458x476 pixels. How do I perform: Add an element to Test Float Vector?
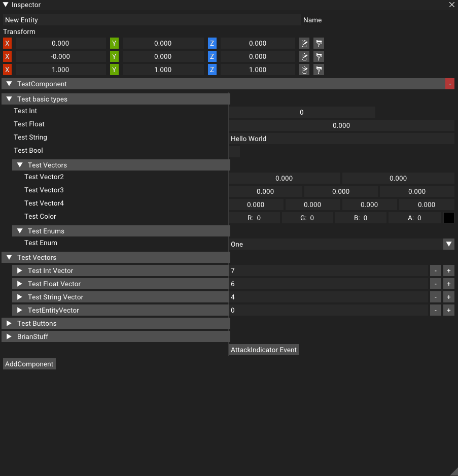pos(448,284)
